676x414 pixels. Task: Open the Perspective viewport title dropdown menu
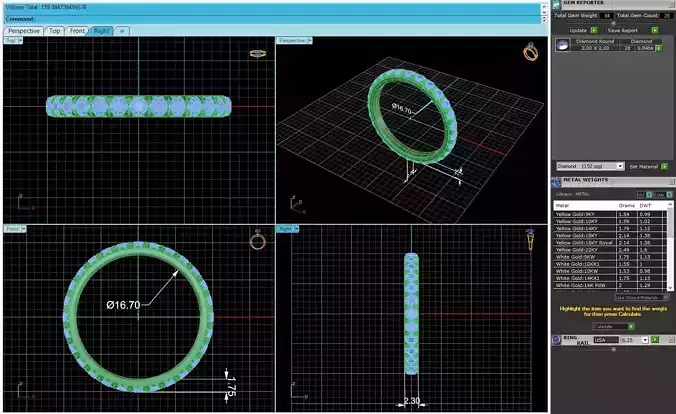click(310, 41)
